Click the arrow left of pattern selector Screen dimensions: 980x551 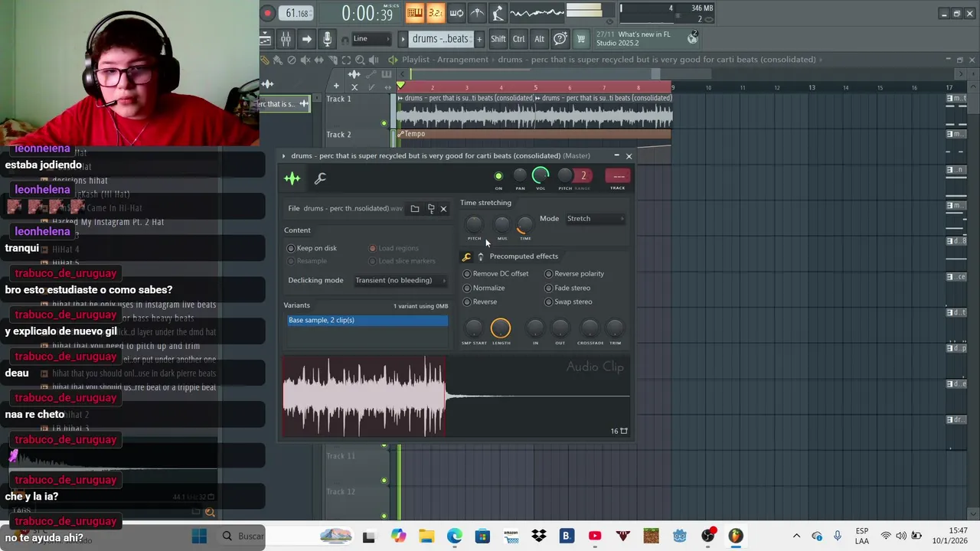403,39
